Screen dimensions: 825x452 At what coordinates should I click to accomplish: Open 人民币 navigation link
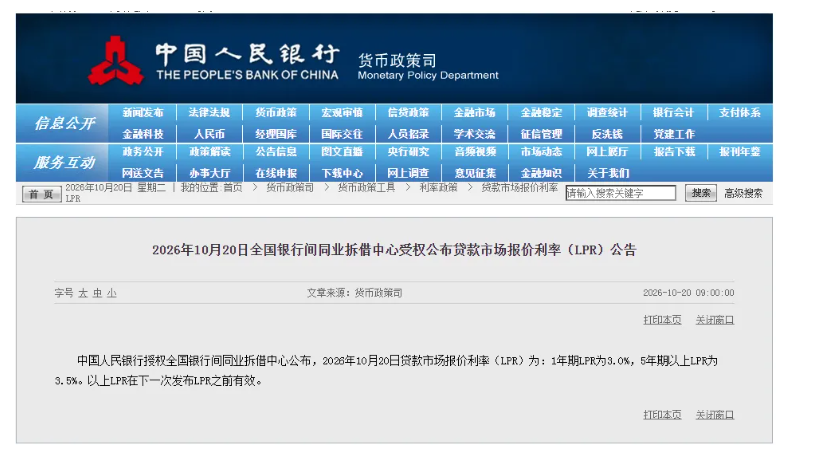tap(209, 134)
